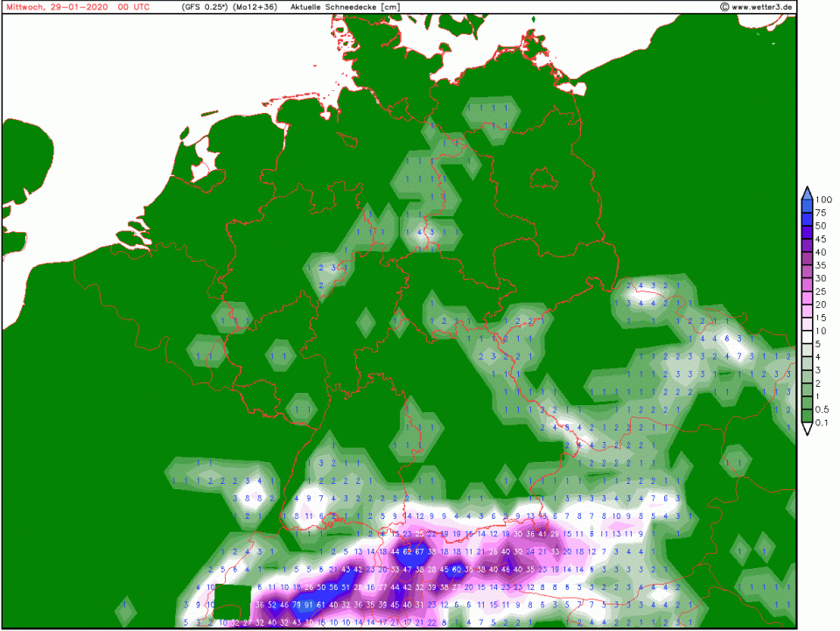The image size is (840, 631).
Task: Click the blue upward arrow atop the legend
Action: pos(807,191)
